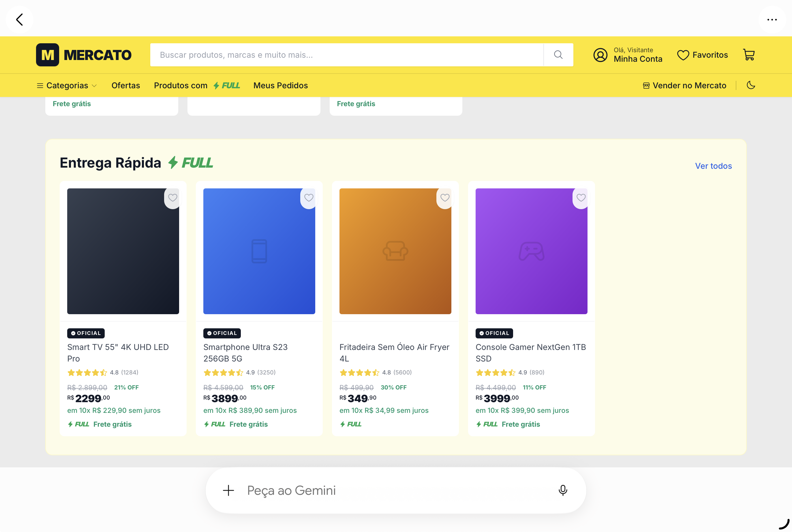Click the FULL lightning badge on Fritadeira card
This screenshot has width=792, height=532.
pos(351,424)
